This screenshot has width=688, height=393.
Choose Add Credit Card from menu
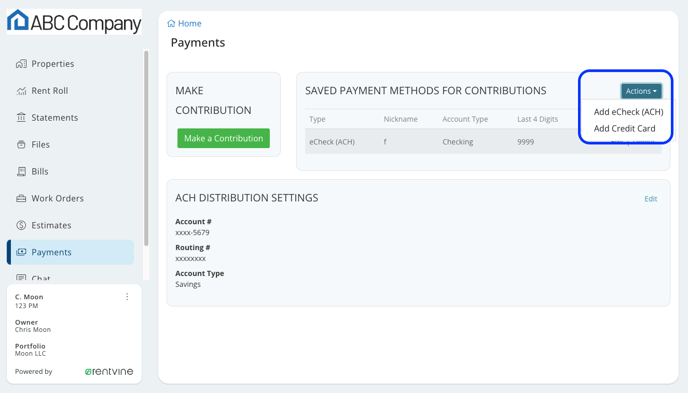[x=624, y=129]
